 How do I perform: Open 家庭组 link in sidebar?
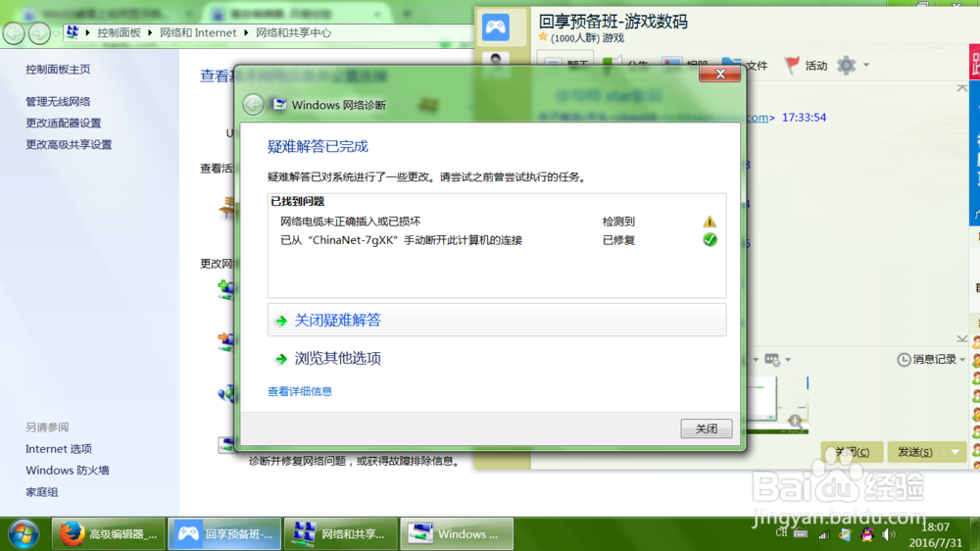click(x=42, y=492)
